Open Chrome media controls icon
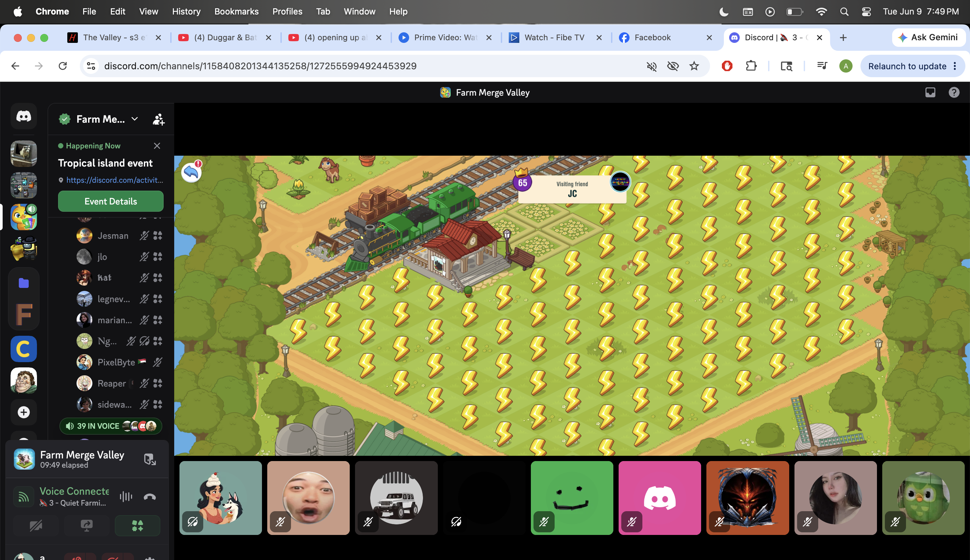The image size is (970, 560). click(x=822, y=66)
